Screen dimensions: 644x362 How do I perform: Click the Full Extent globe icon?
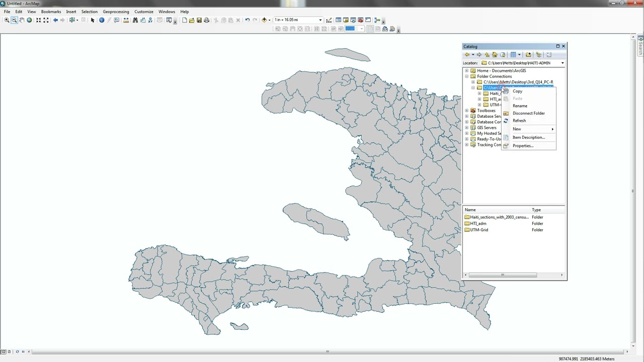coord(29,20)
